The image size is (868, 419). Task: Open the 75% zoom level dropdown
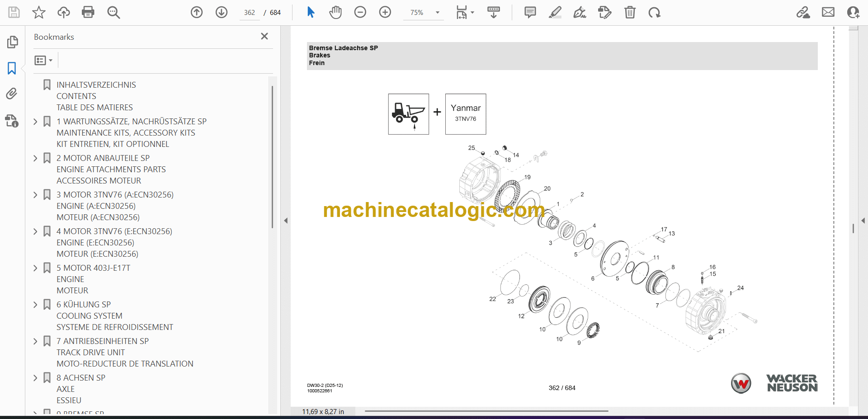coord(437,13)
